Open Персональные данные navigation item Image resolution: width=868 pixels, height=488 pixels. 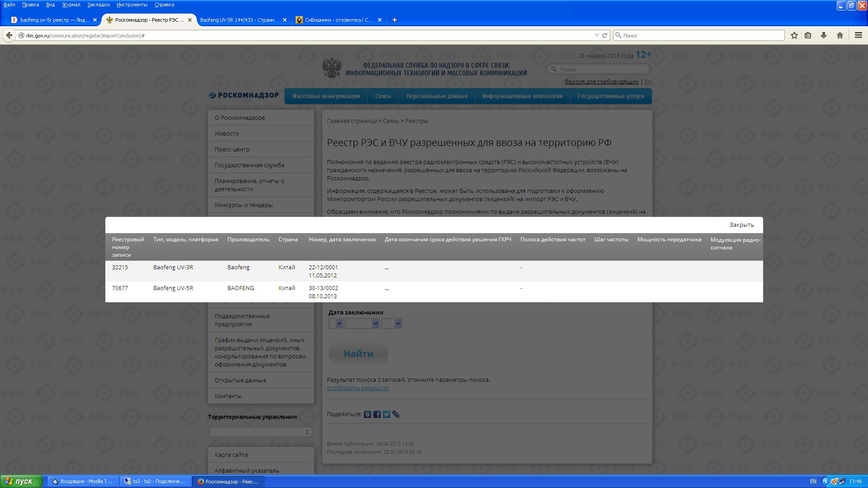437,96
